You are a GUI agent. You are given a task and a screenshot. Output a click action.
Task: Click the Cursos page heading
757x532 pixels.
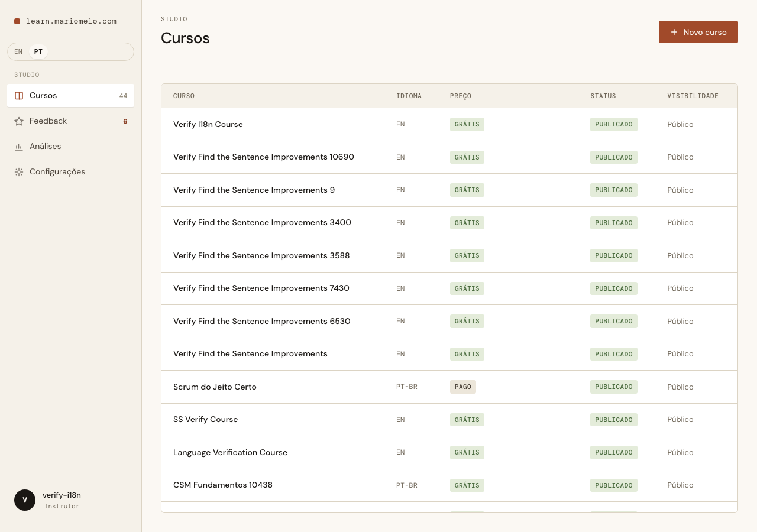pos(185,38)
